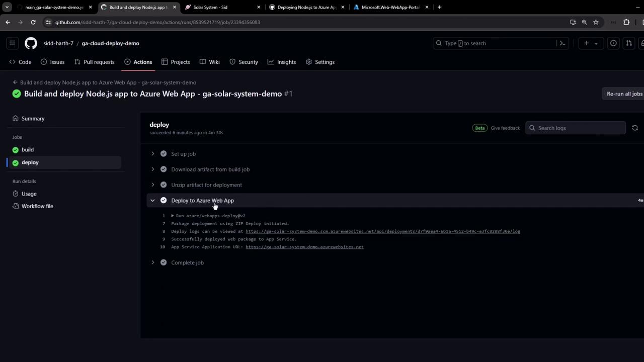Image resolution: width=644 pixels, height=362 pixels.
Task: Open the ga-cloud-deploy-demo repository link
Action: [111, 43]
